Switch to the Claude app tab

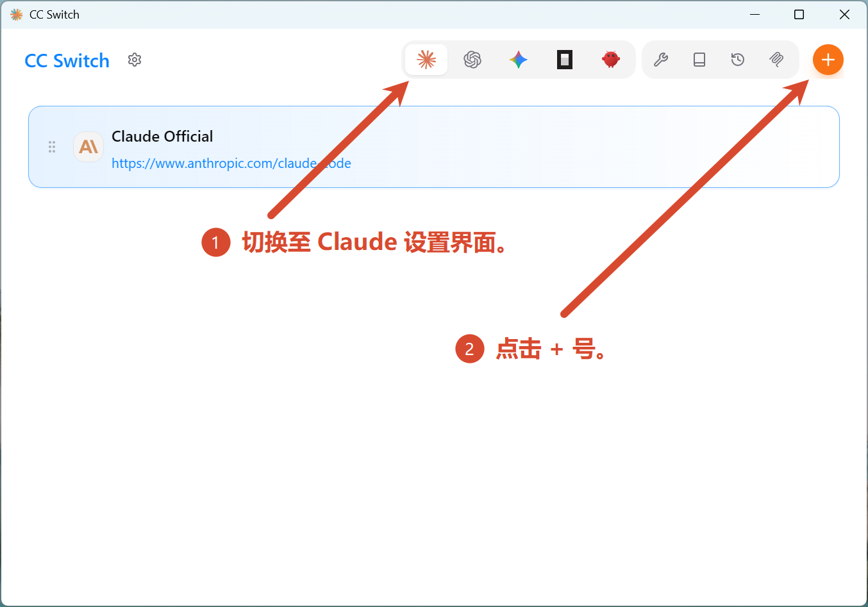point(426,60)
